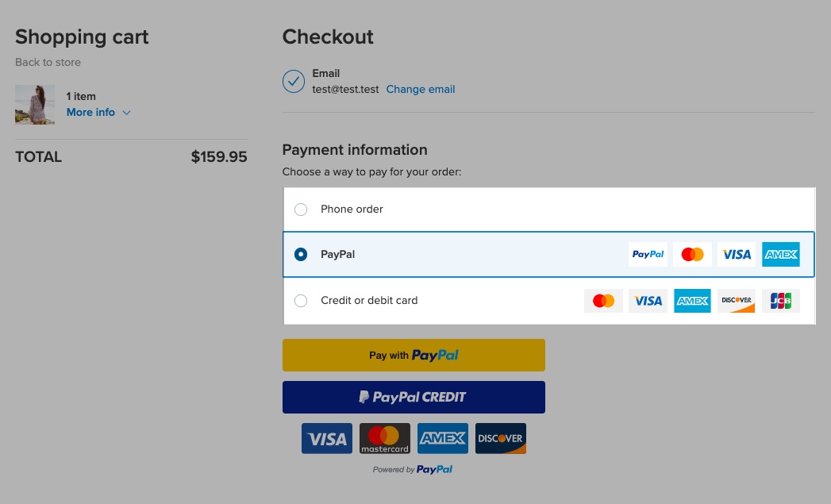Viewport: 831px width, 504px height.
Task: Click the Amex icon on credit card row
Action: 692,301
